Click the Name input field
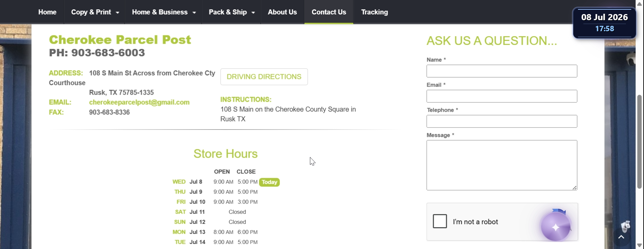Screen dimensions: 644x249 (x=502, y=71)
